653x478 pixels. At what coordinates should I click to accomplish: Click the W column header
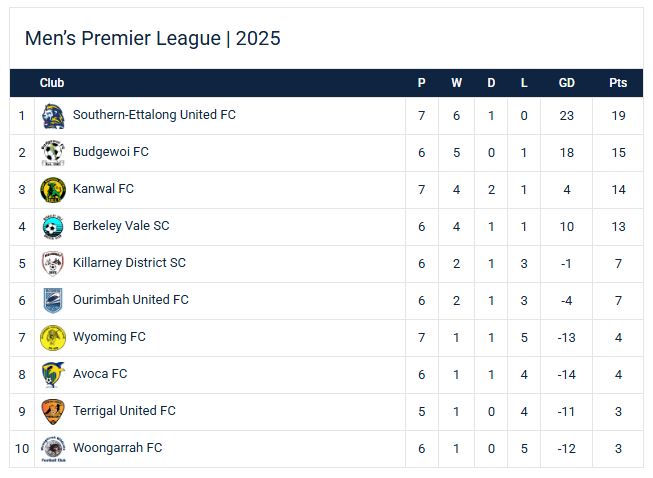click(456, 83)
